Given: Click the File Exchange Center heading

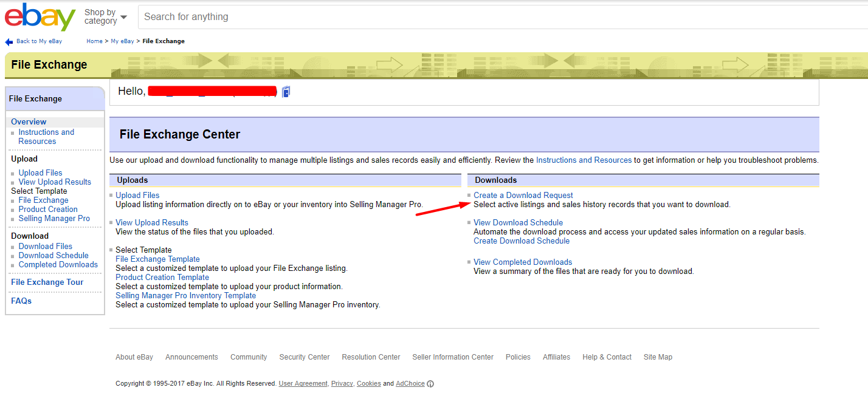Looking at the screenshot, I should tap(180, 135).
